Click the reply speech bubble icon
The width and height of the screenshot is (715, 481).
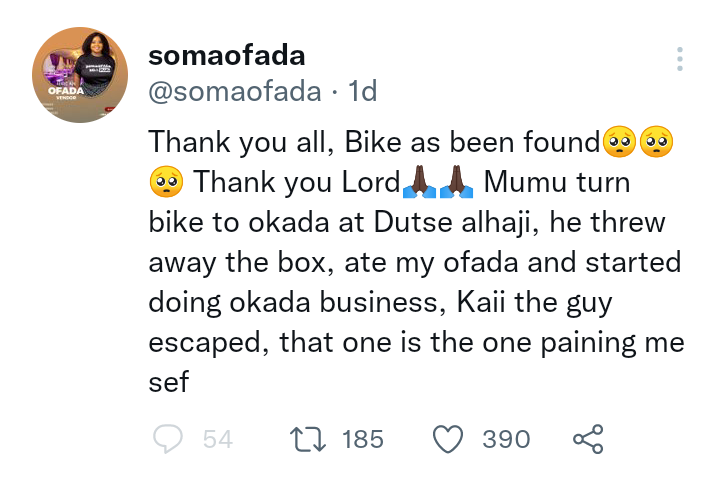click(167, 438)
